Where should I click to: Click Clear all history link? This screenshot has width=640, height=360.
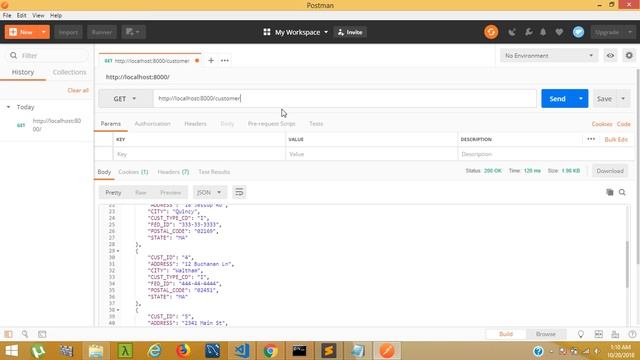(x=78, y=90)
